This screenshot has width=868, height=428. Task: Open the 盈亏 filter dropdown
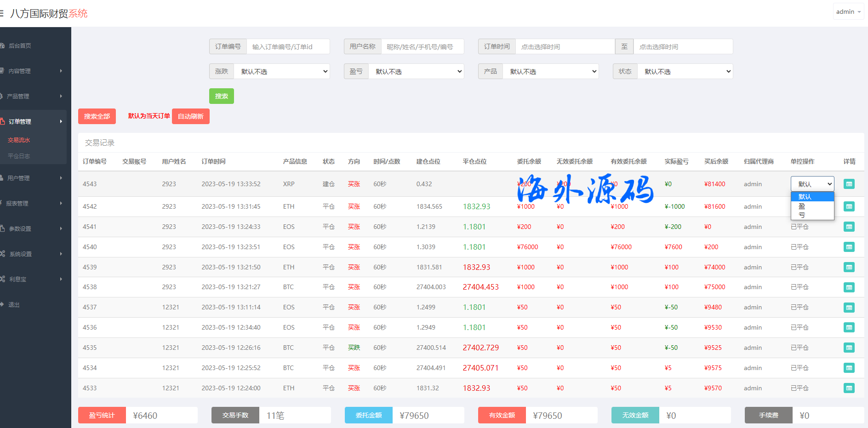pyautogui.click(x=416, y=71)
